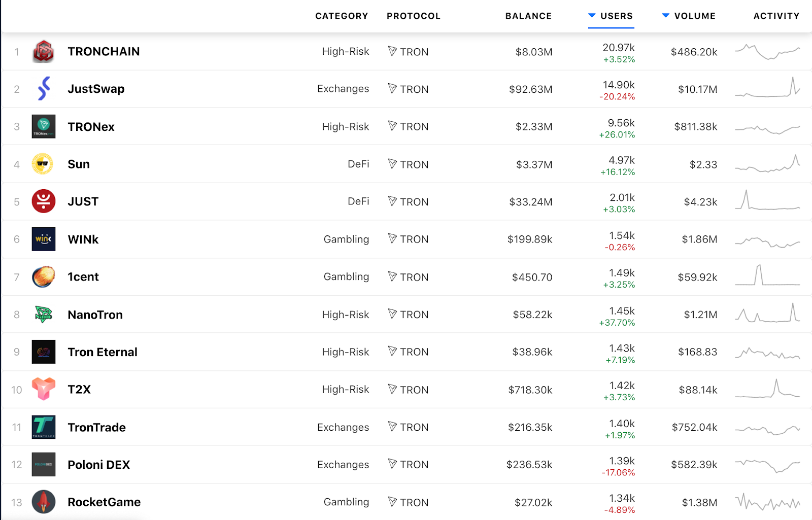The height and width of the screenshot is (520, 812).
Task: Click the red JUST dapp icon
Action: [44, 201]
